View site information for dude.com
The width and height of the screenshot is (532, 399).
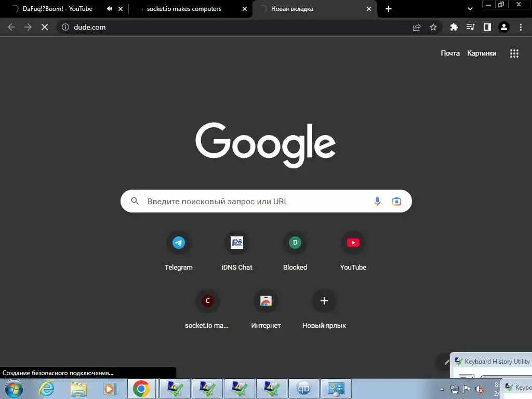(x=65, y=27)
